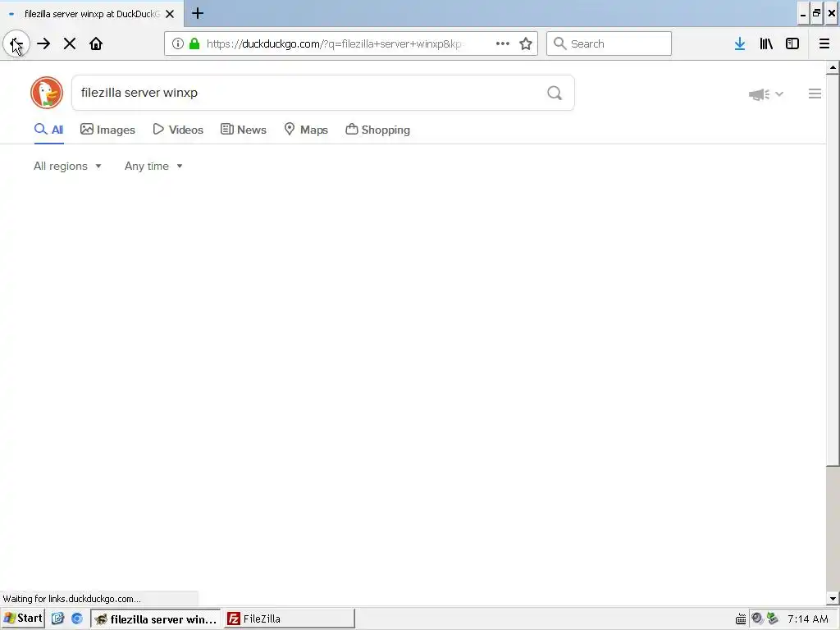Click the 7:14 AM system clock
This screenshot has width=840, height=630.
click(x=808, y=619)
